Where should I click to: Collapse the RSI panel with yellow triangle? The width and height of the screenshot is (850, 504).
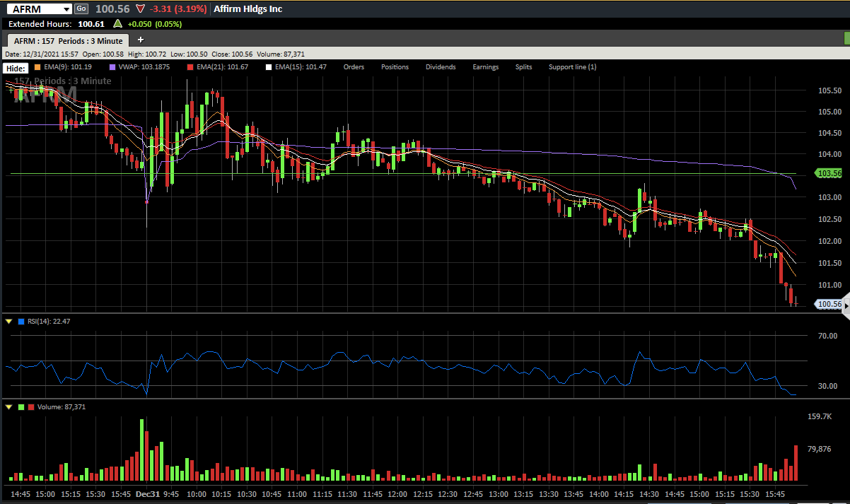tap(8, 322)
